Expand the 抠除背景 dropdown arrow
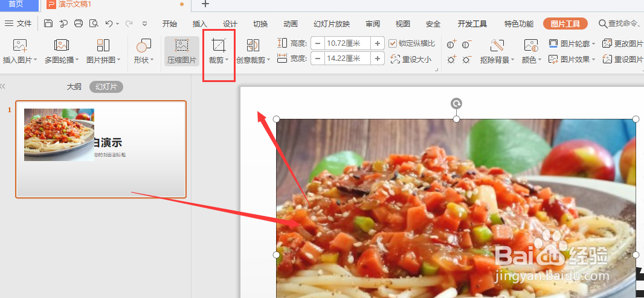Image resolution: width=644 pixels, height=298 pixels. coord(512,60)
